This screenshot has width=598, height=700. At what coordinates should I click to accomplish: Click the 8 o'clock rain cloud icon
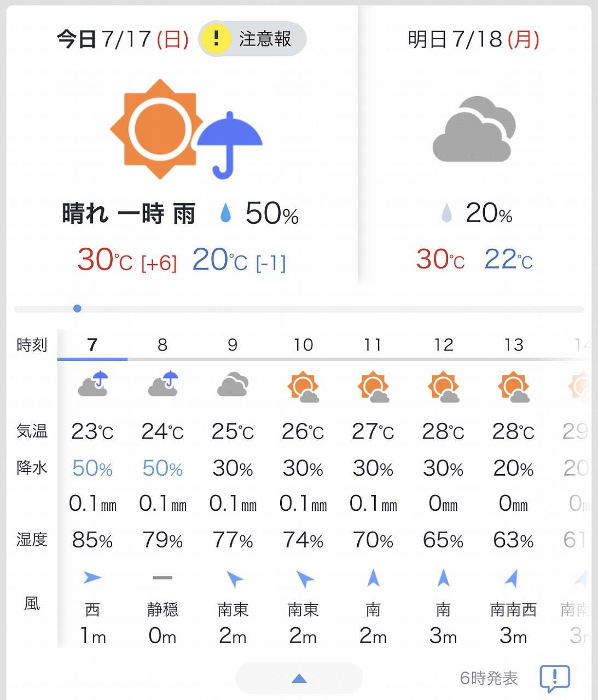[163, 384]
